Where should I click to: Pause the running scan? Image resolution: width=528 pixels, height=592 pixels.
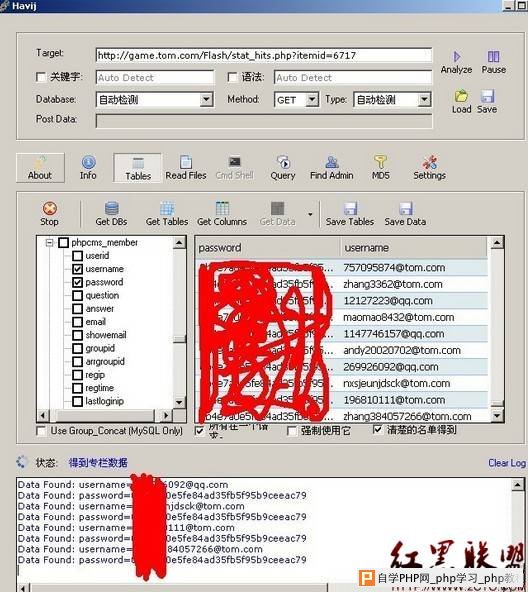(493, 57)
